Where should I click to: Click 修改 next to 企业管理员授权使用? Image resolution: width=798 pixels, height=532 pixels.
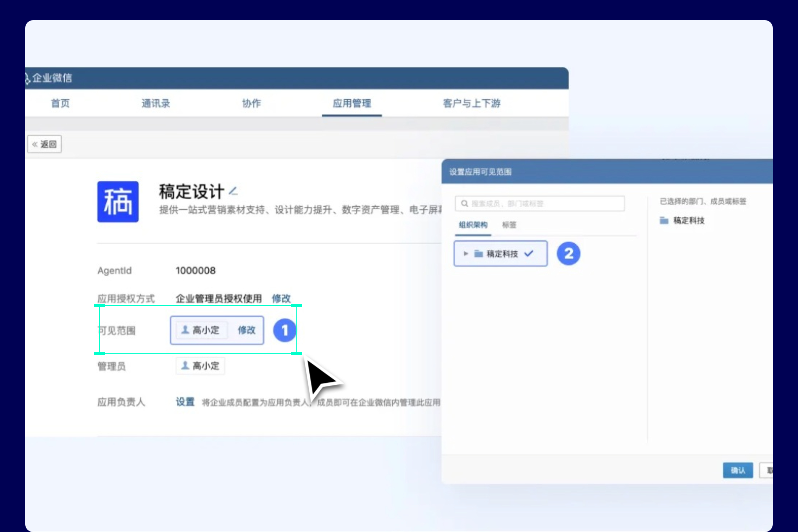click(281, 298)
